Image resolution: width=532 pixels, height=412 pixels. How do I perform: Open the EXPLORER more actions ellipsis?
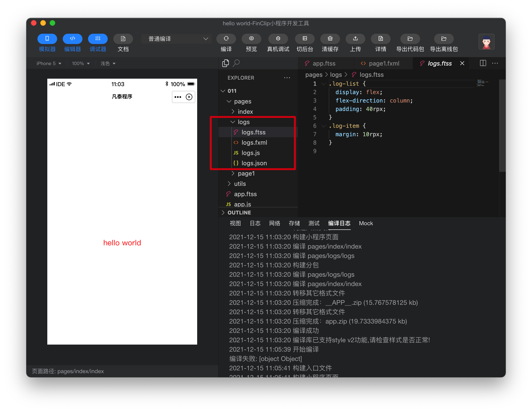click(287, 78)
